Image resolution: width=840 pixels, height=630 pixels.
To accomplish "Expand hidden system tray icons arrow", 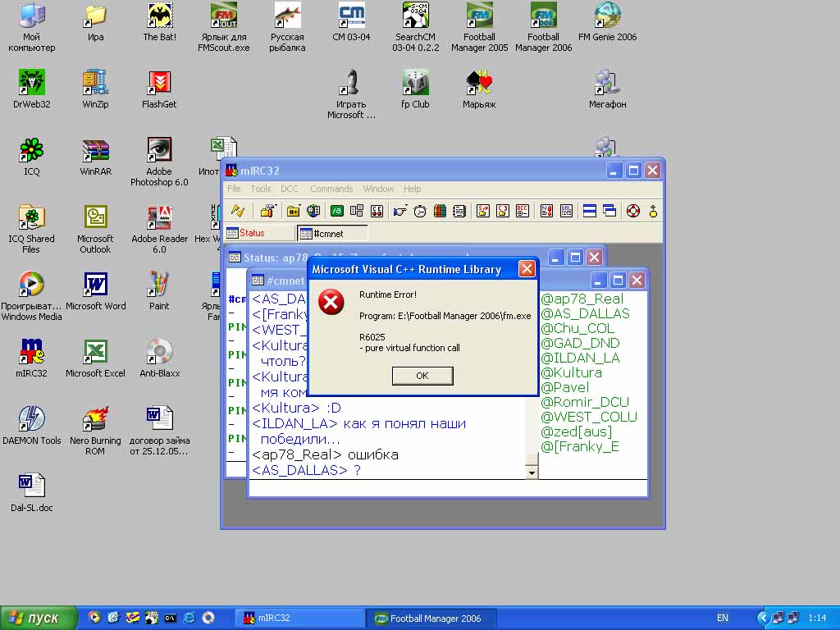I will pyautogui.click(x=763, y=618).
